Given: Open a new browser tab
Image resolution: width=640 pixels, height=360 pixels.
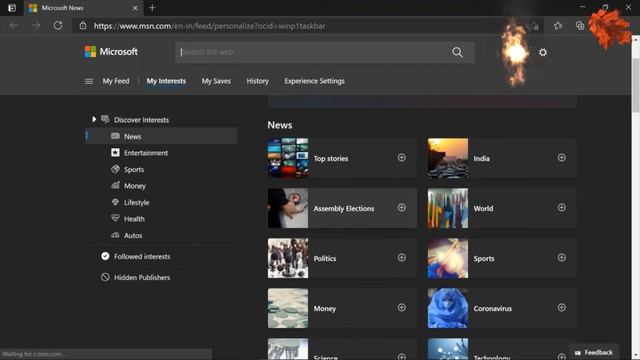Looking at the screenshot, I should 152,8.
